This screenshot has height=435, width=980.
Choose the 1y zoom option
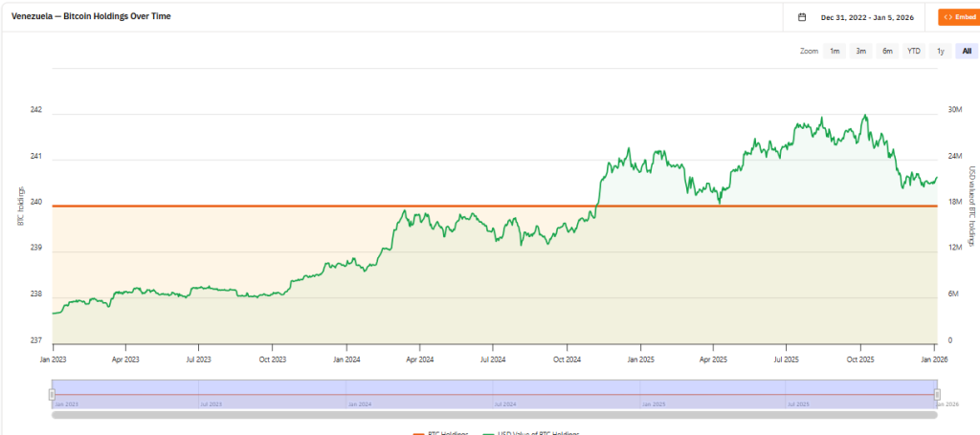click(940, 51)
